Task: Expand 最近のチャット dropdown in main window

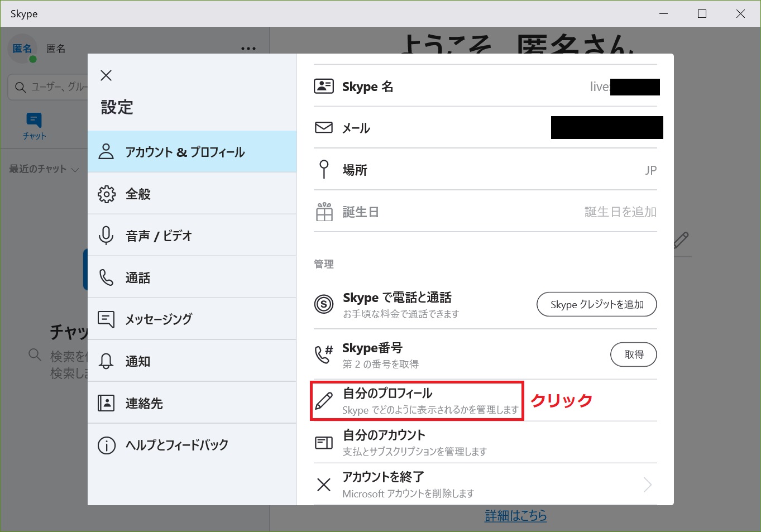Action: coord(44,169)
